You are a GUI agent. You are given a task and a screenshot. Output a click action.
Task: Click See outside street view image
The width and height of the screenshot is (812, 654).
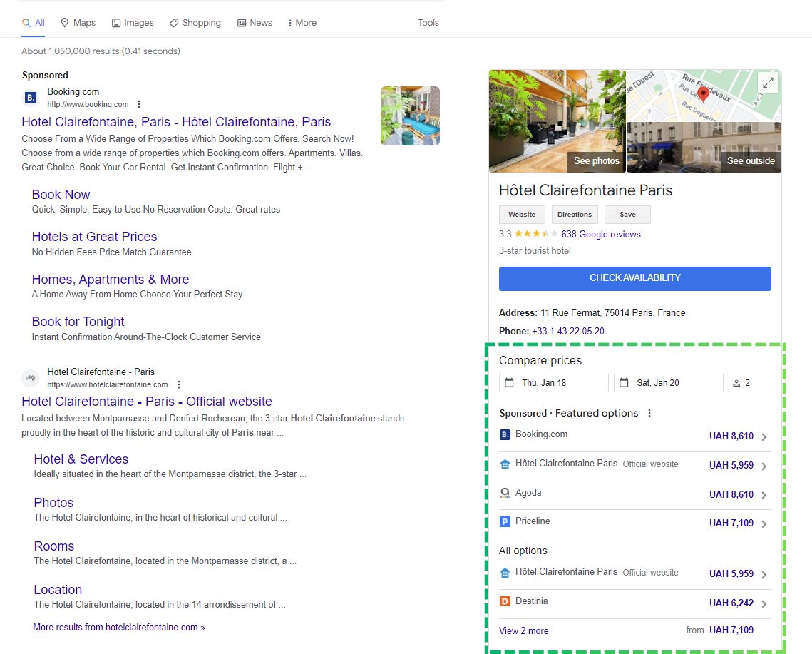pyautogui.click(x=751, y=160)
